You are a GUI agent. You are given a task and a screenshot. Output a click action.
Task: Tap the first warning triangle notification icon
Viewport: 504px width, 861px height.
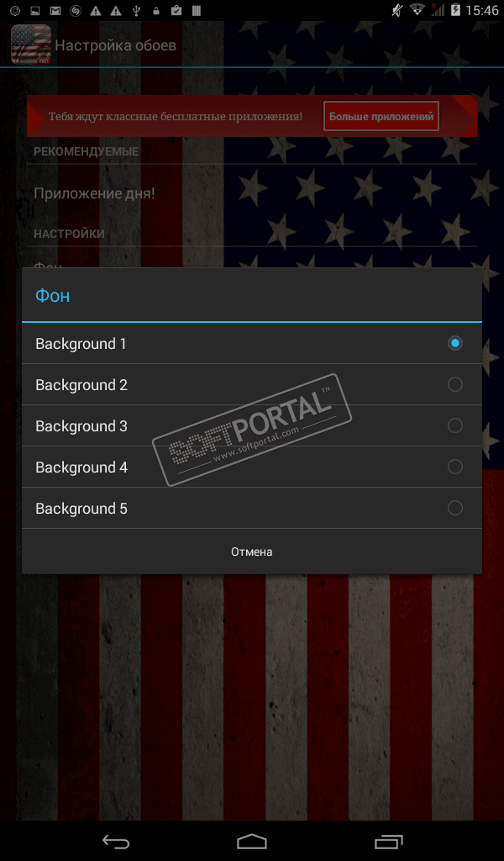pos(96,10)
